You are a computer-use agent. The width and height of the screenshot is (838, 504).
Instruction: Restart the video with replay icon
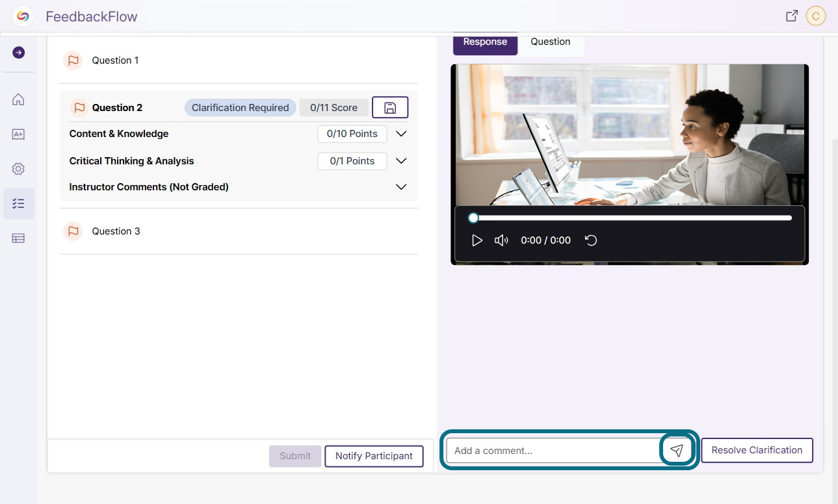pyautogui.click(x=591, y=240)
